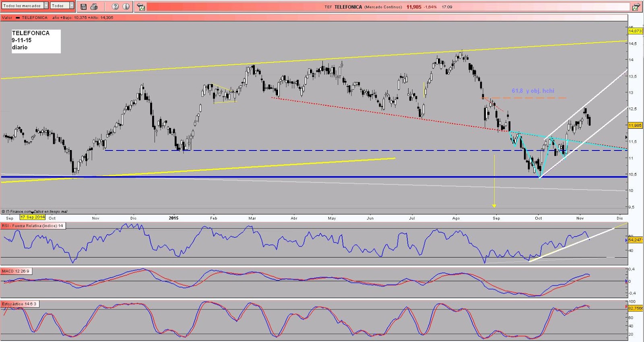644x342 pixels.
Task: Click the 'TEF TELEFONICA (Mercado Continuo)' title
Action: [363, 7]
